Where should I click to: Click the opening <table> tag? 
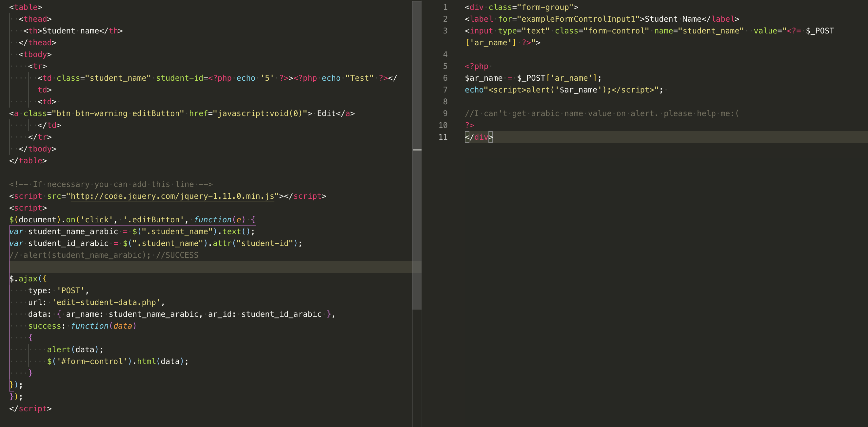[26, 7]
